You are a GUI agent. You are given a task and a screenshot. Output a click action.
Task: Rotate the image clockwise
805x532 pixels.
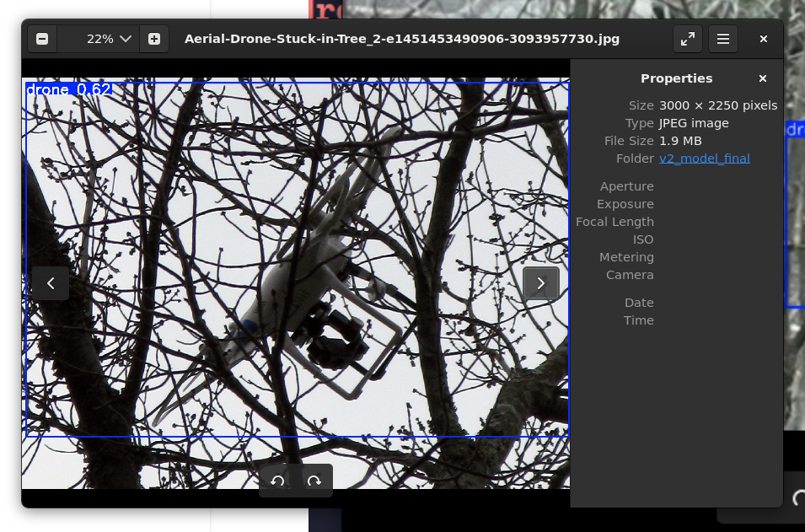point(314,481)
